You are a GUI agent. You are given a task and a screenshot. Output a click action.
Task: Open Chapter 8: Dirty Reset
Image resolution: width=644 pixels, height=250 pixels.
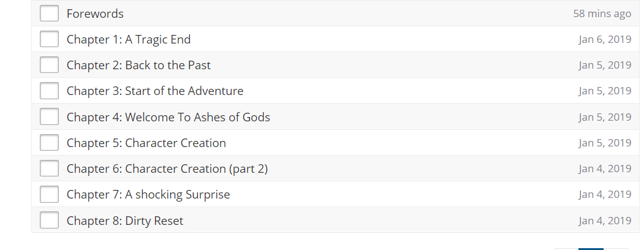point(125,221)
